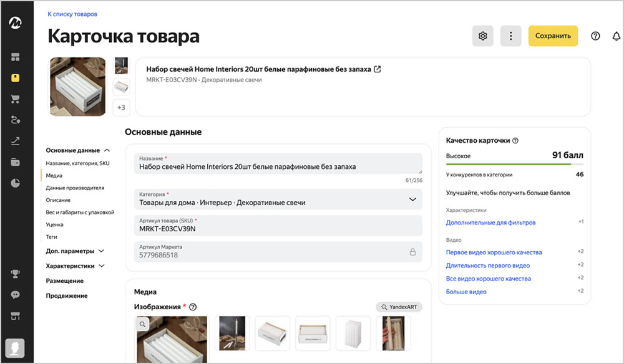Open the chat messages sidebar icon
624x364 pixels.
(16, 295)
